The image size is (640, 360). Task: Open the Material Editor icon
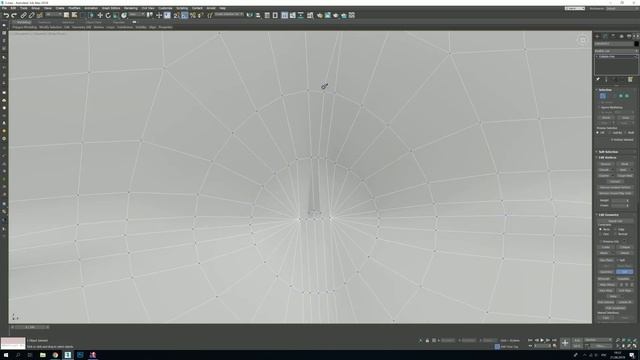(x=310, y=15)
